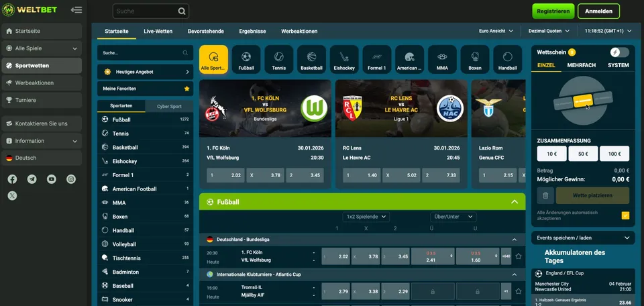The height and width of the screenshot is (306, 644).
Task: Open Heutiges Angebot arrow
Action: pyautogui.click(x=187, y=72)
